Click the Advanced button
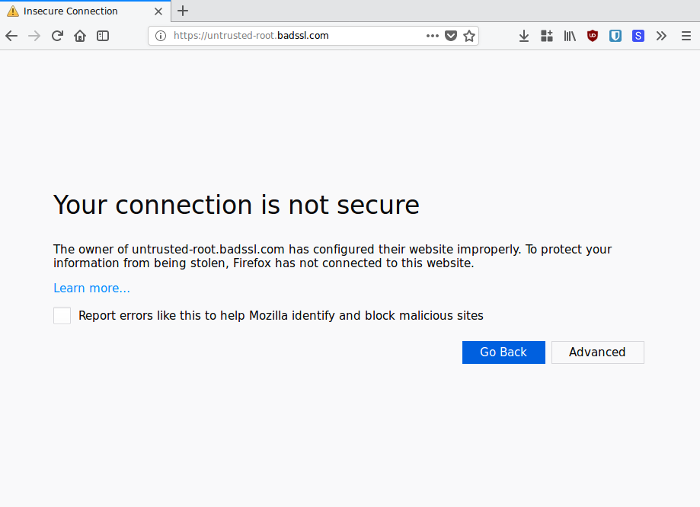This screenshot has height=507, width=700. tap(597, 352)
